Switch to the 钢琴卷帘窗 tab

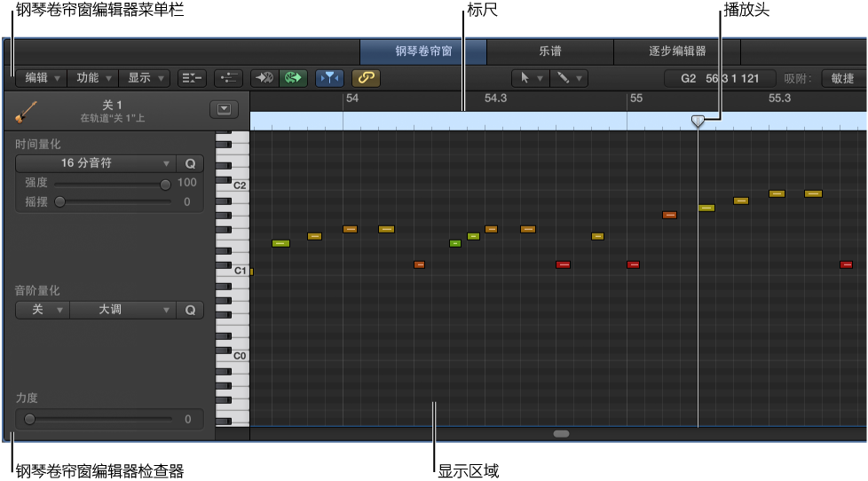pos(423,51)
